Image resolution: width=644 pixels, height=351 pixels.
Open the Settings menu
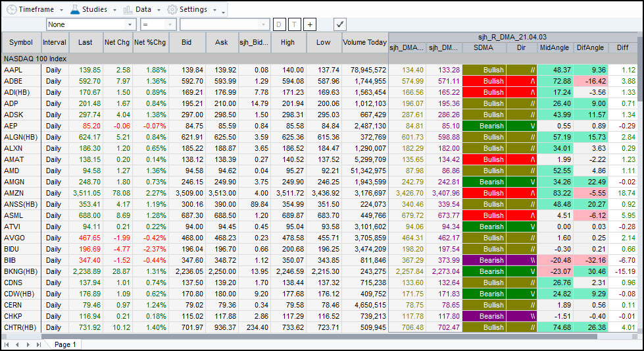tap(192, 9)
